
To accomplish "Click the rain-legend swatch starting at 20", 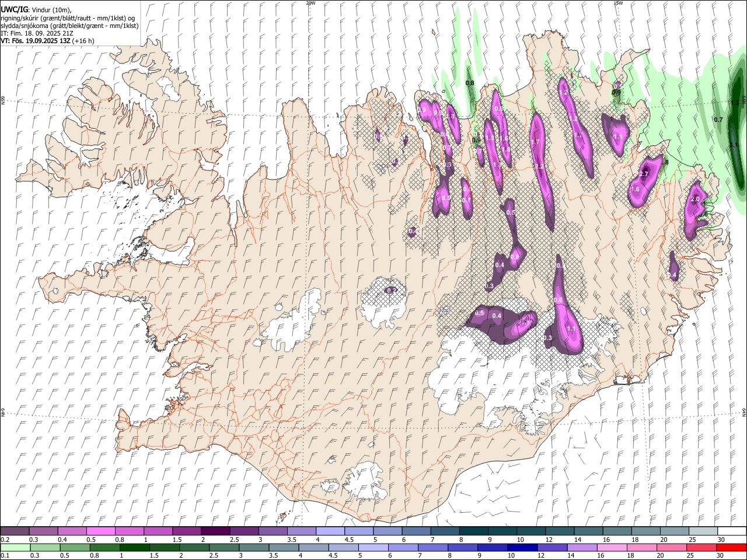I will coord(673,548).
